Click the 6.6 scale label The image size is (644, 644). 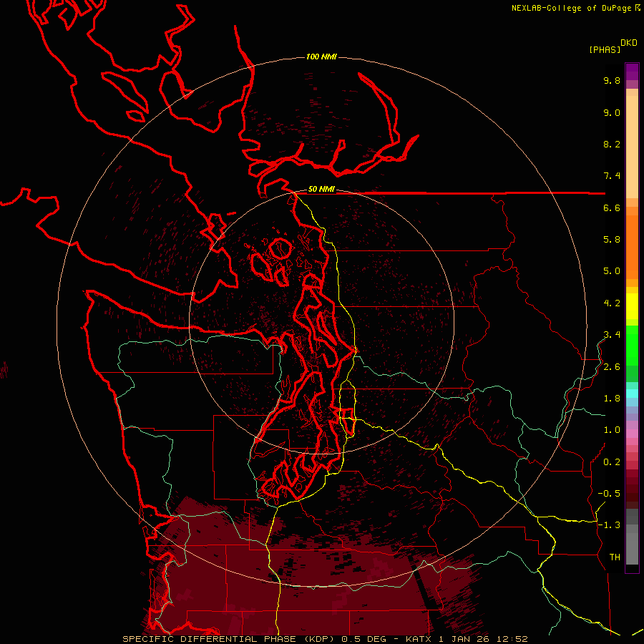click(x=612, y=208)
